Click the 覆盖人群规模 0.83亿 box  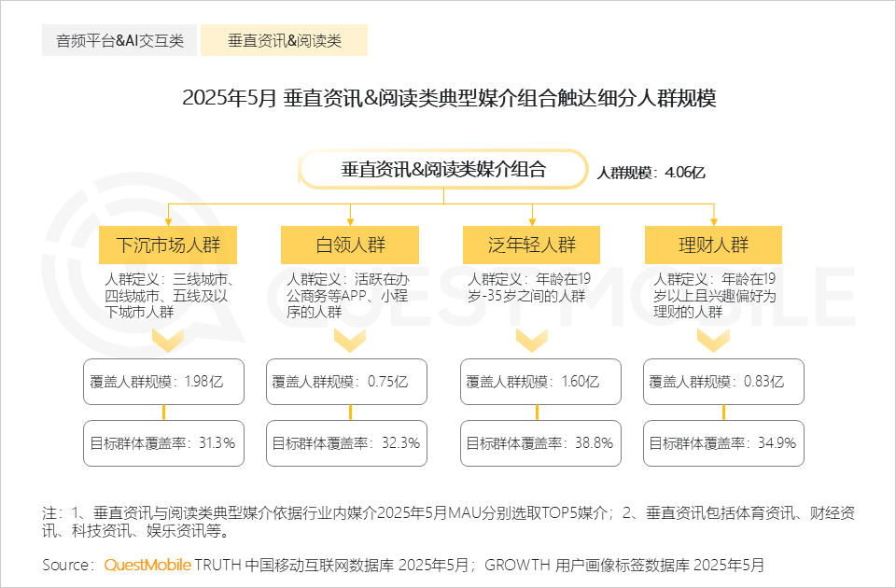tap(724, 382)
